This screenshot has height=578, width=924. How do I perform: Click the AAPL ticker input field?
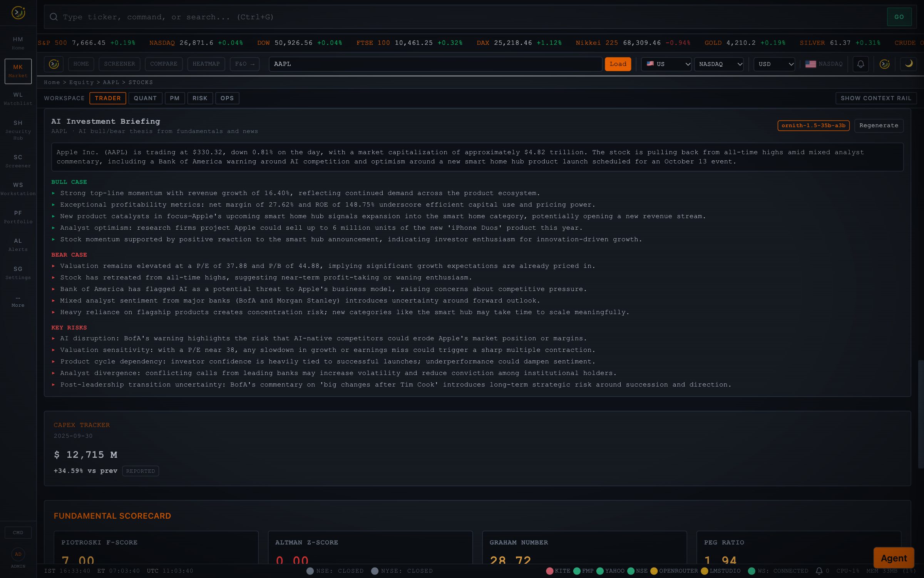click(435, 64)
